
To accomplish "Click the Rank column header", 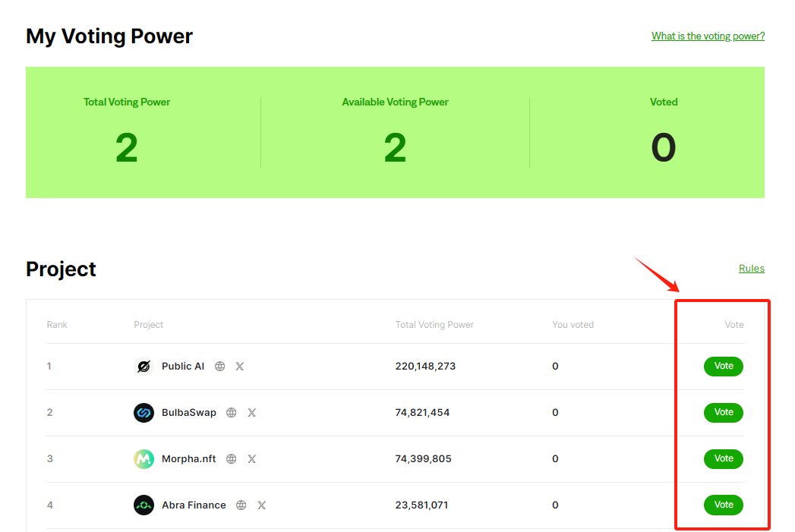I will pos(57,325).
